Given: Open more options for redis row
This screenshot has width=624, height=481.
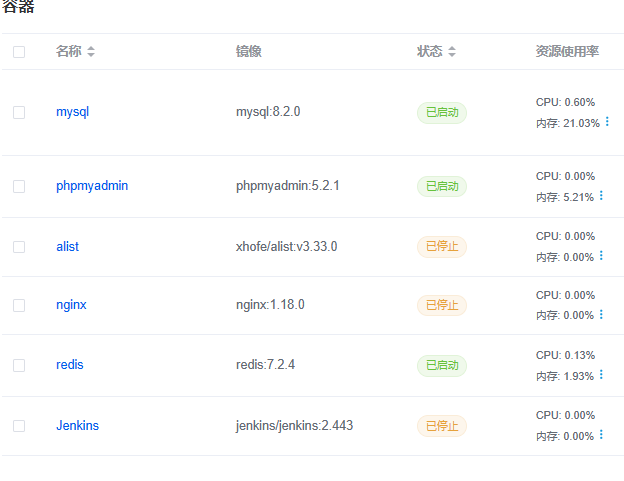Looking at the screenshot, I should [x=601, y=374].
